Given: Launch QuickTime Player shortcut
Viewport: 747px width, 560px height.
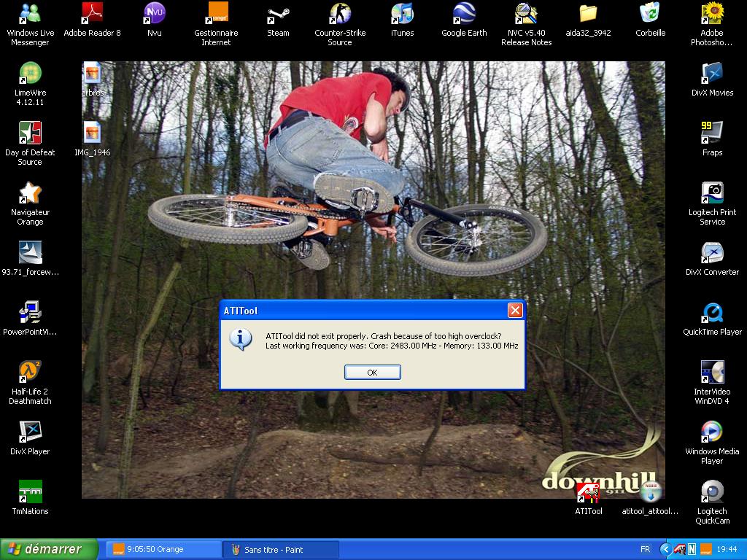Looking at the screenshot, I should coord(712,313).
